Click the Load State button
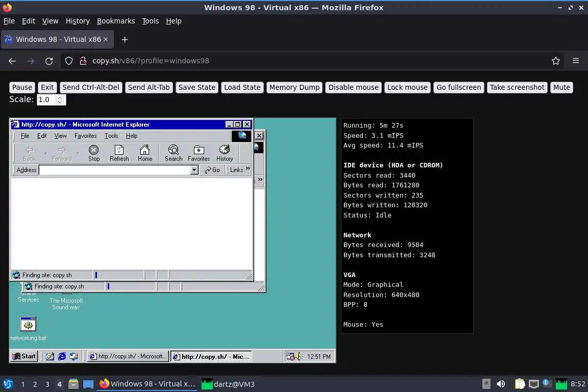This screenshot has width=588, height=392. click(x=242, y=87)
